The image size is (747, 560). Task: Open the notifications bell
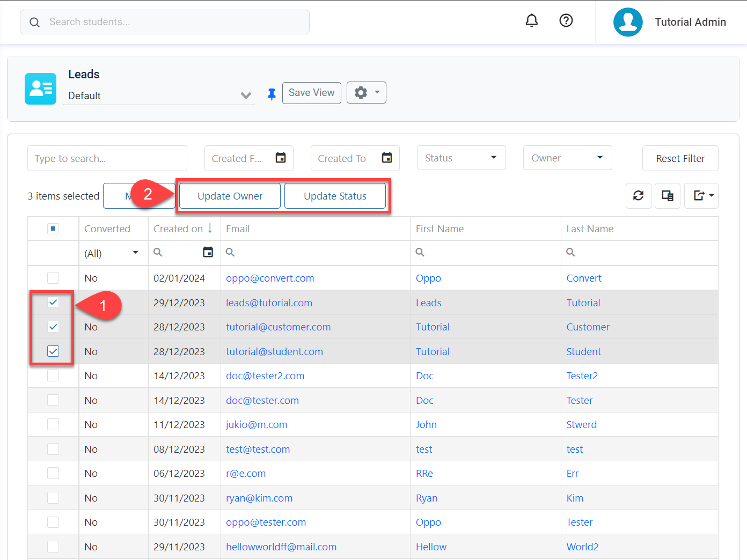tap(531, 20)
